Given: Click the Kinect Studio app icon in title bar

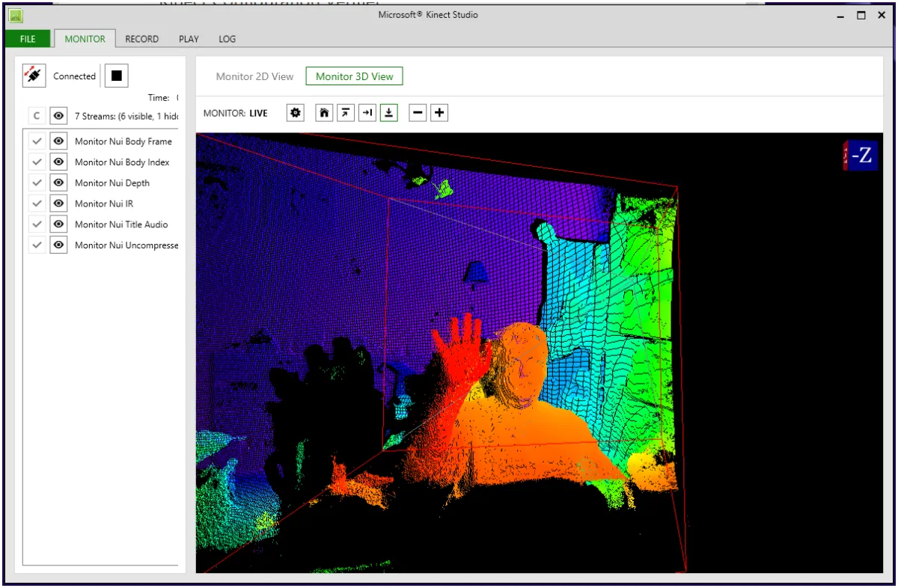Looking at the screenshot, I should coord(16,15).
